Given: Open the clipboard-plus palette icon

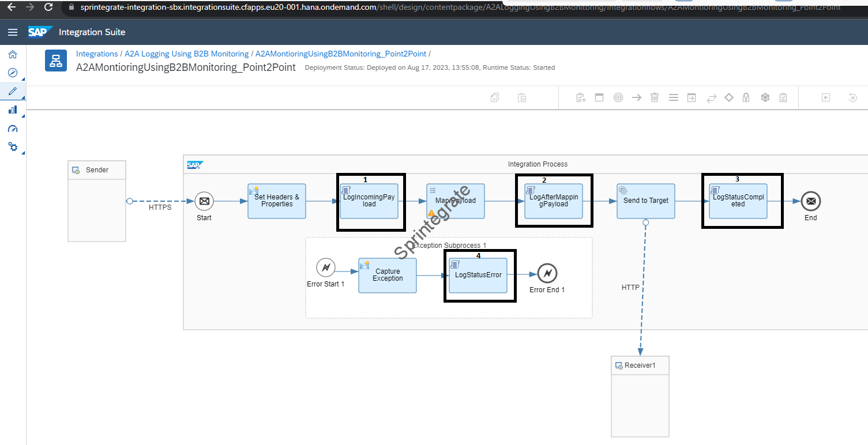Looking at the screenshot, I should point(581,97).
